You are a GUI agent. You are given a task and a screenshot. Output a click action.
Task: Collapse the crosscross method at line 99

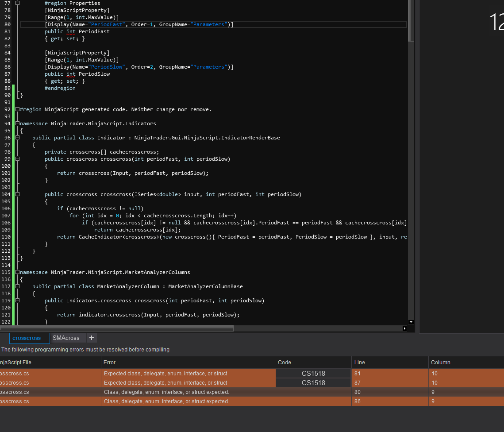tap(18, 159)
